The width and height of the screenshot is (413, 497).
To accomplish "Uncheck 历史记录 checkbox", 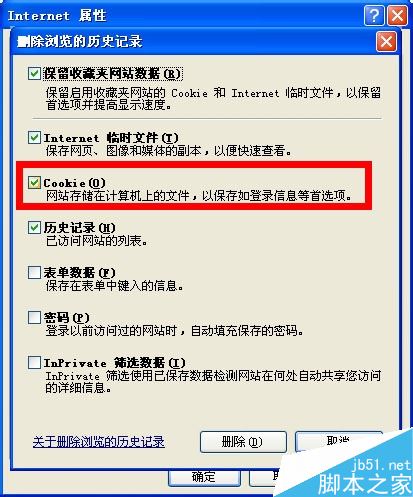I will pyautogui.click(x=34, y=228).
